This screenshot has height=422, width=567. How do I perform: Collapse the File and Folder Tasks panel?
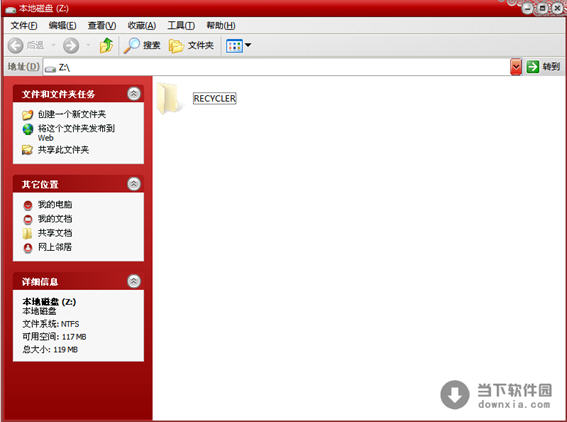(134, 94)
